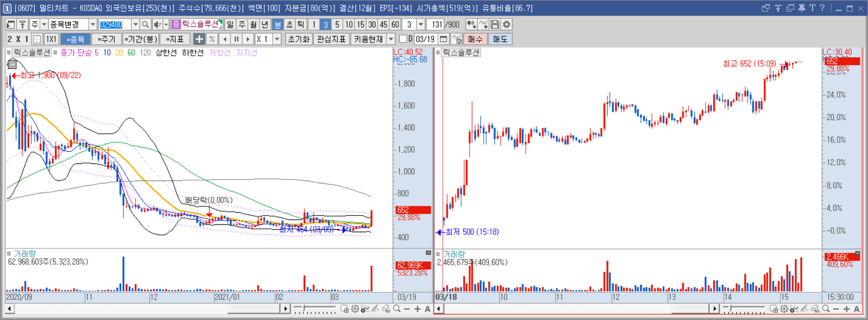Select the 1X1 layout option
The height and width of the screenshot is (320, 868).
51,39
